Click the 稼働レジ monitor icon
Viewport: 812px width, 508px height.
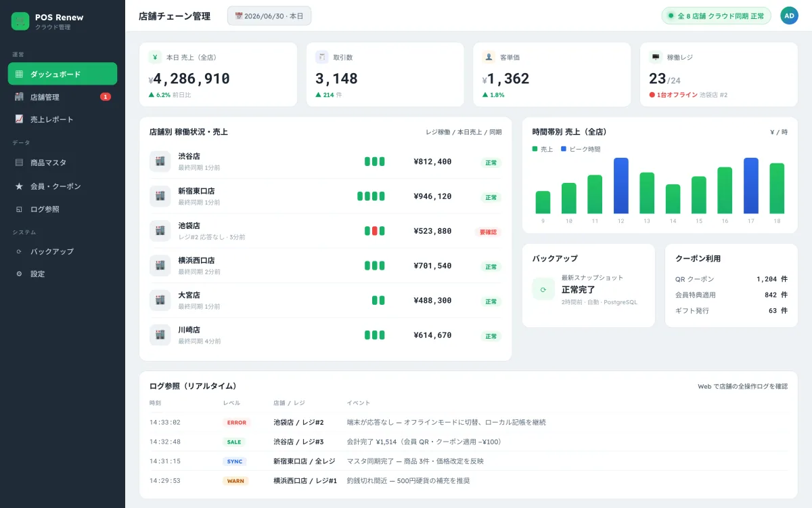656,58
